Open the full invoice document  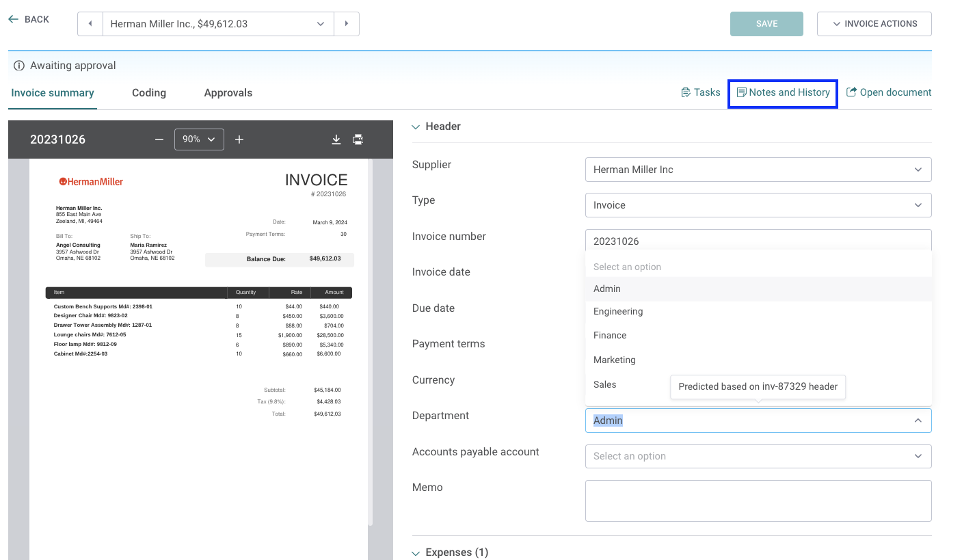tap(889, 92)
